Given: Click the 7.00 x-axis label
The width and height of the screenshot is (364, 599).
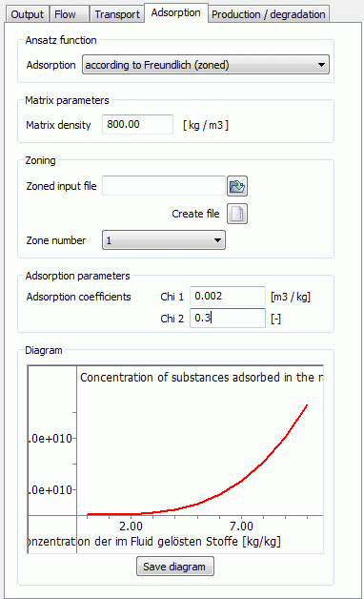Looking at the screenshot, I should [x=241, y=527].
